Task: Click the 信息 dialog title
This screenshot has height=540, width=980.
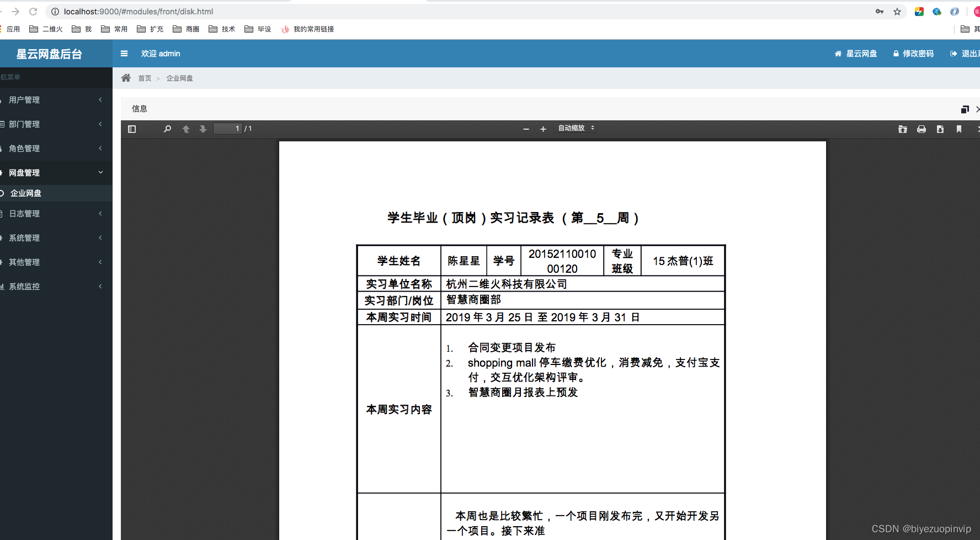Action: 140,109
